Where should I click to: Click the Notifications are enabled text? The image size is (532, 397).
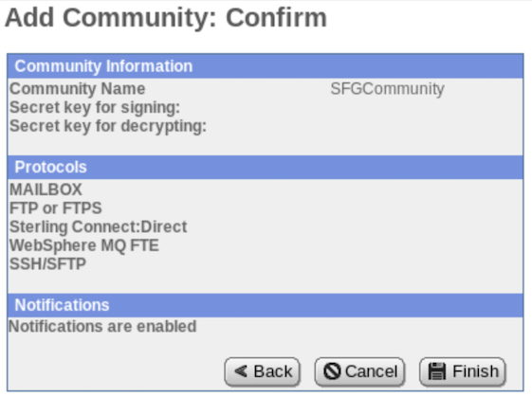pyautogui.click(x=102, y=327)
